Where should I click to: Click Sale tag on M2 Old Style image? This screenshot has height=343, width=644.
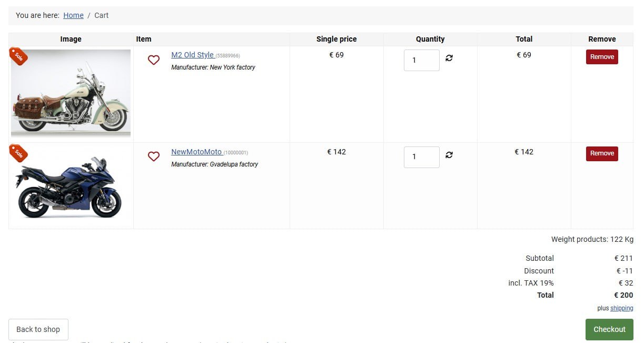point(18,56)
